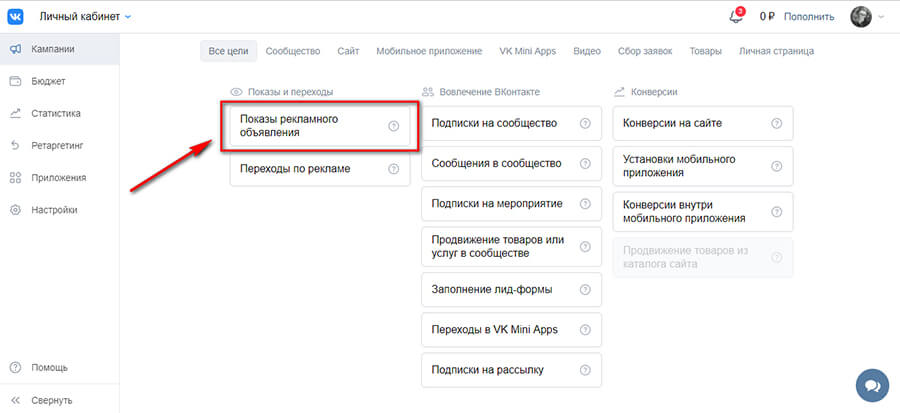Collapse the sidebar with Свернуть

[50, 400]
